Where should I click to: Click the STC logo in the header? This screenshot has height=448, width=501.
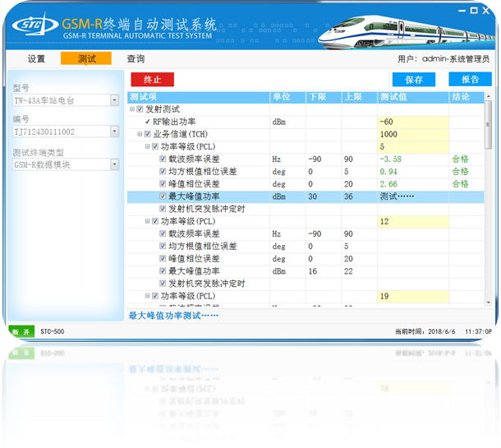(34, 25)
